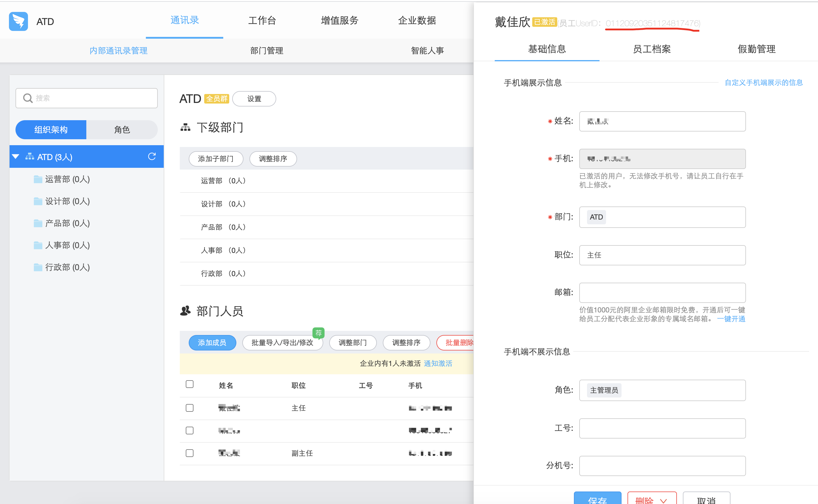Viewport: 818px width, 504px height.
Task: Click the 调整部门 button
Action: tap(353, 343)
